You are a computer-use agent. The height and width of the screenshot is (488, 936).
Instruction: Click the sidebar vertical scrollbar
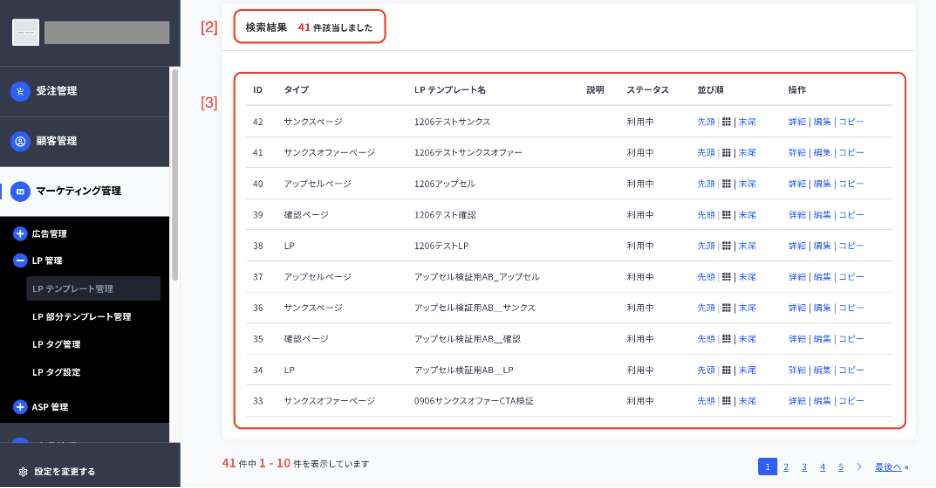click(x=175, y=174)
